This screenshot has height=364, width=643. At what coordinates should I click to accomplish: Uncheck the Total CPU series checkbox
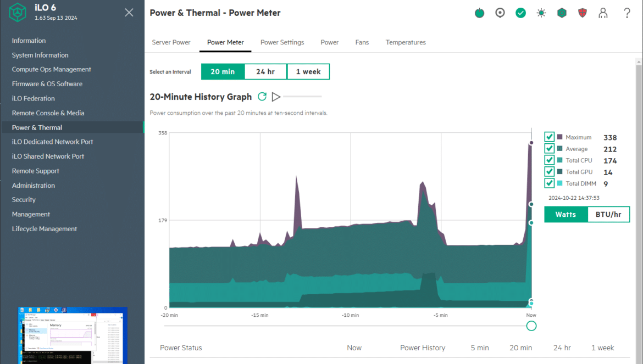[x=549, y=160]
